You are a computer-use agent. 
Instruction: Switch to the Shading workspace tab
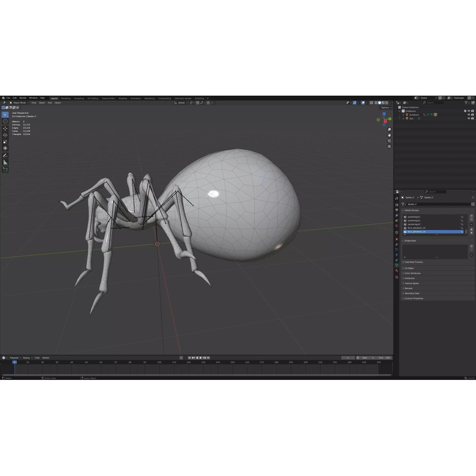pyautogui.click(x=123, y=98)
